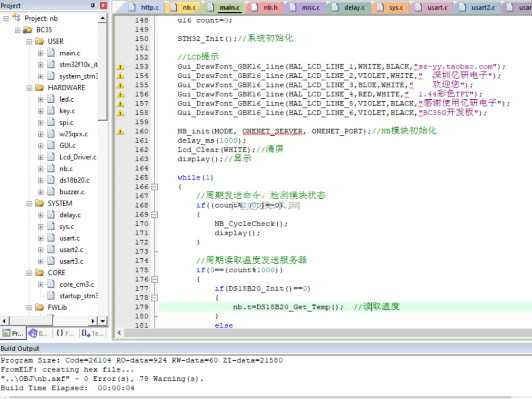Click warning icon on line 160
The height and width of the screenshot is (399, 532).
click(121, 131)
